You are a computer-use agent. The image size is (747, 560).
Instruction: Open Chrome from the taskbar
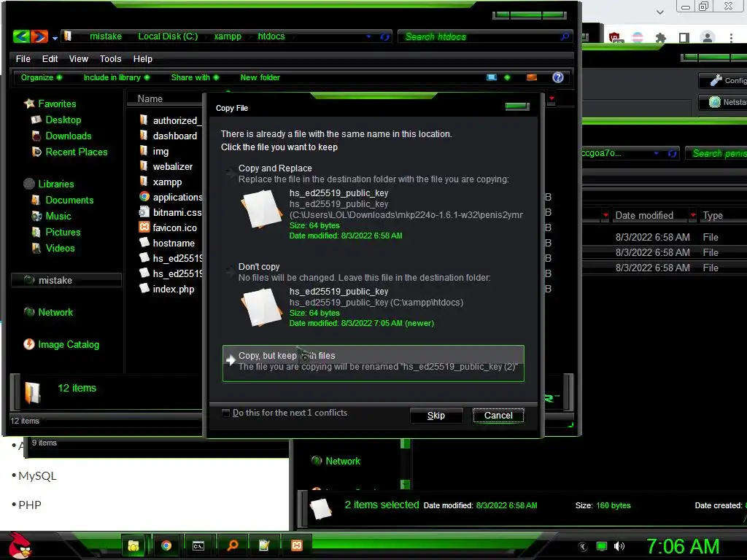(166, 545)
